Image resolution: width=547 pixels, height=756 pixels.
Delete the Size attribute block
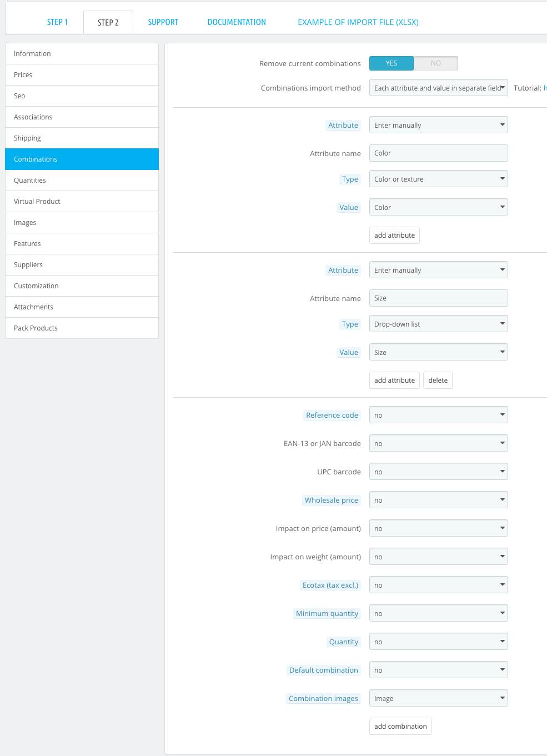tap(438, 380)
